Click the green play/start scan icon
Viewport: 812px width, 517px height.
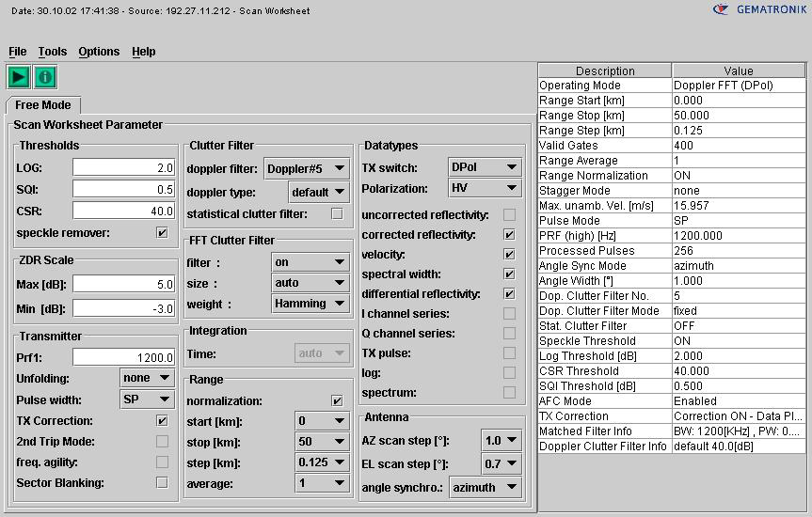19,78
